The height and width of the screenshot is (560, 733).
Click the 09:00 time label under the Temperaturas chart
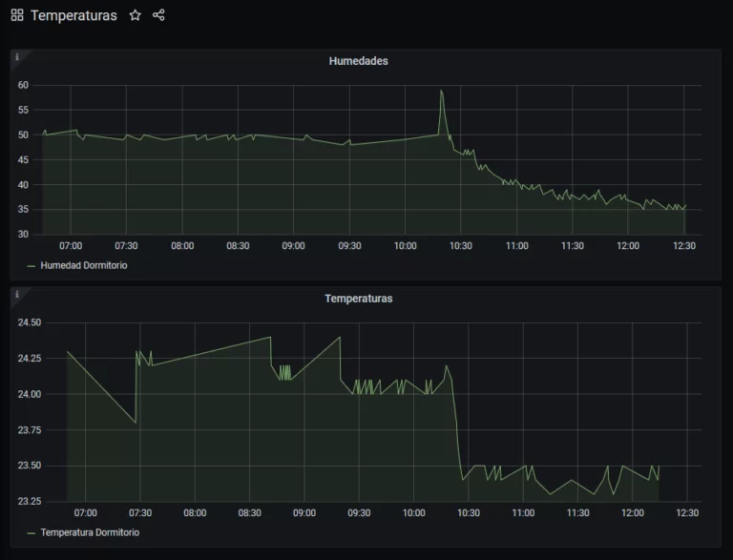click(x=304, y=513)
